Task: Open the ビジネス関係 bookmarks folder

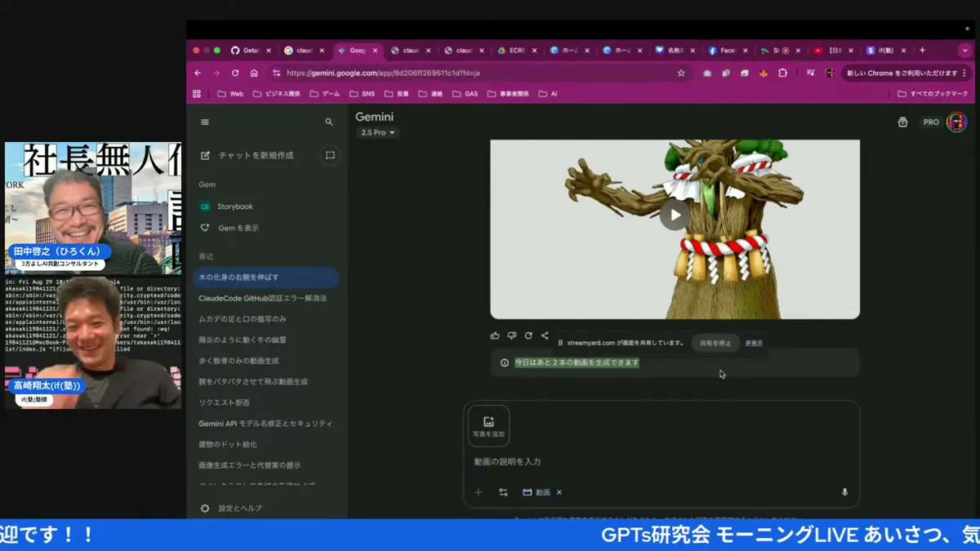Action: (276, 94)
